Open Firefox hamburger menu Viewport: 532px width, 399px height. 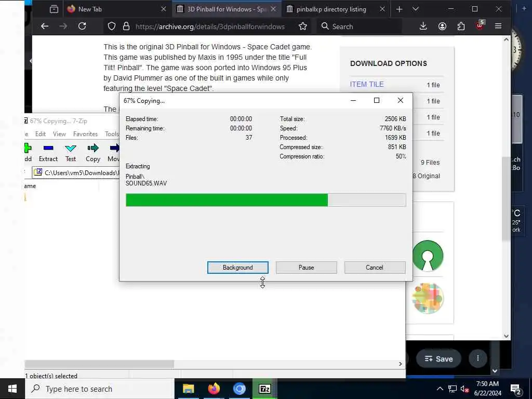click(x=498, y=26)
